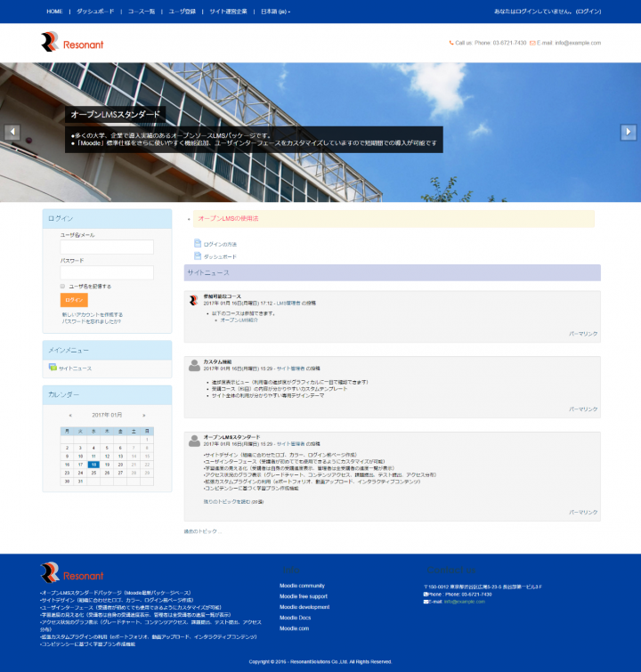Open the コース一覧 menu item
This screenshot has height=672, width=641.
coord(142,12)
